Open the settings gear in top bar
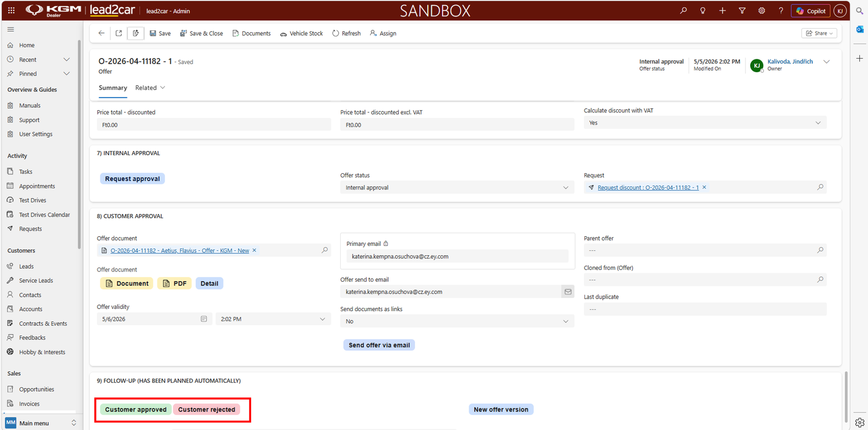868x430 pixels. click(762, 10)
